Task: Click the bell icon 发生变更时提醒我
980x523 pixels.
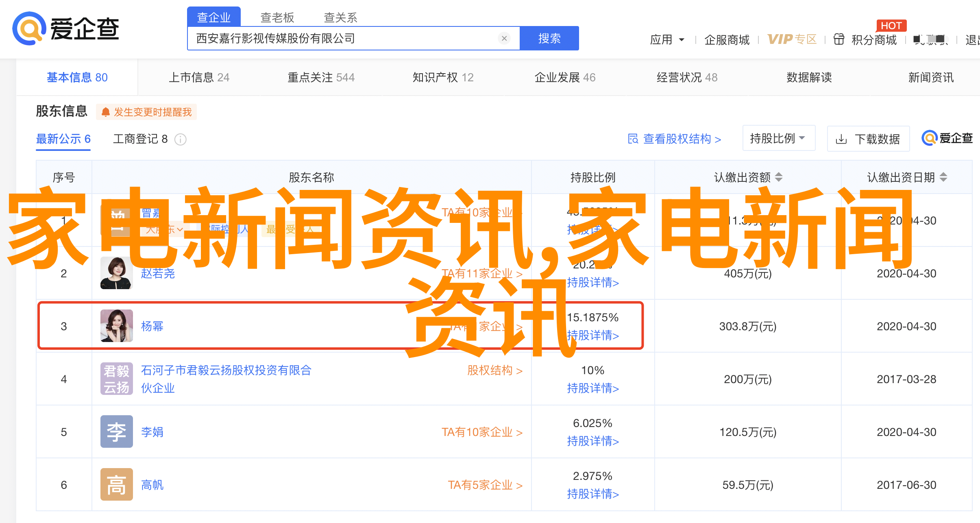Action: point(106,112)
